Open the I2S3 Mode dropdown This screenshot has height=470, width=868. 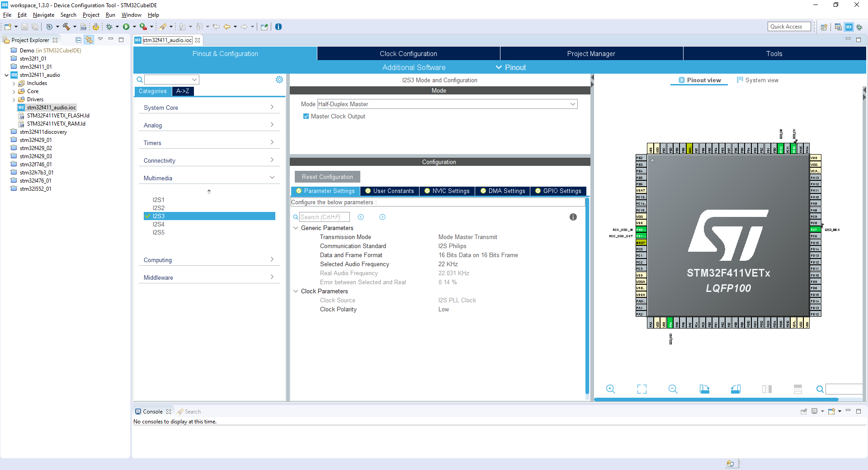click(447, 104)
